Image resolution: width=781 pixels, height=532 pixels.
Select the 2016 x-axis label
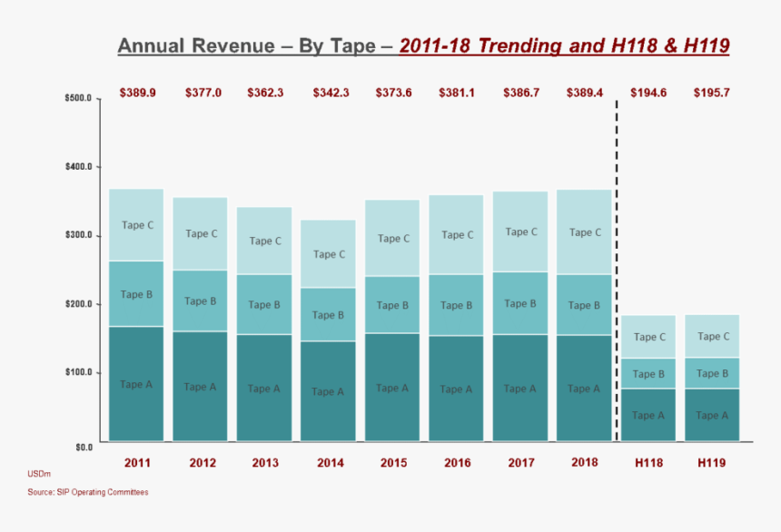(458, 463)
